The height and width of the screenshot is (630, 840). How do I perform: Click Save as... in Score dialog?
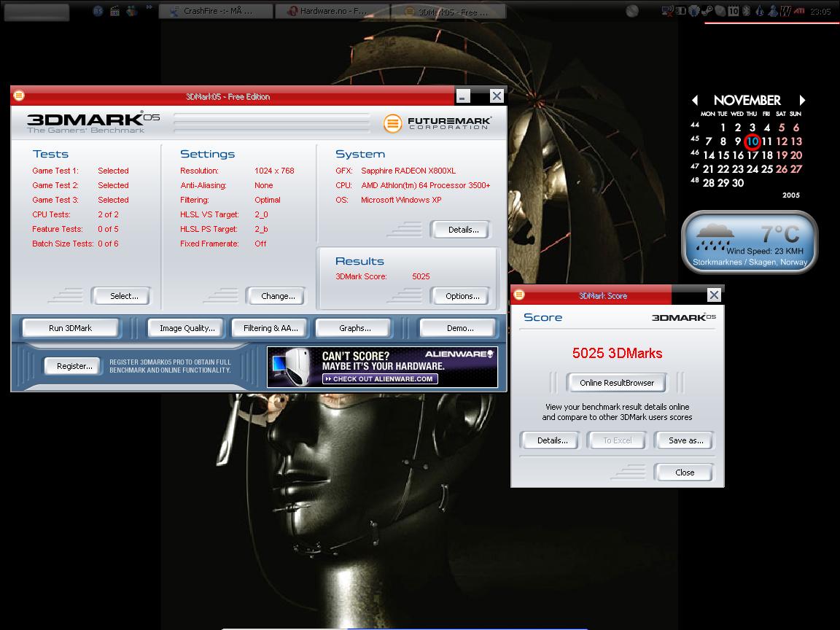click(684, 440)
